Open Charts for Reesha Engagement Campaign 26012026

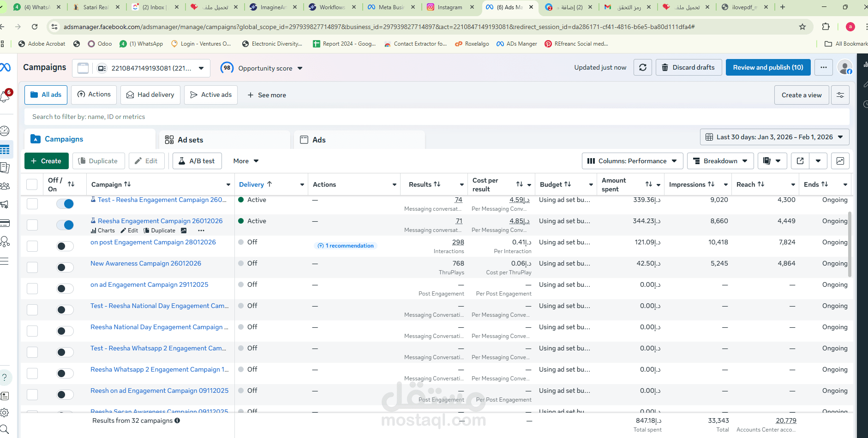pos(103,231)
